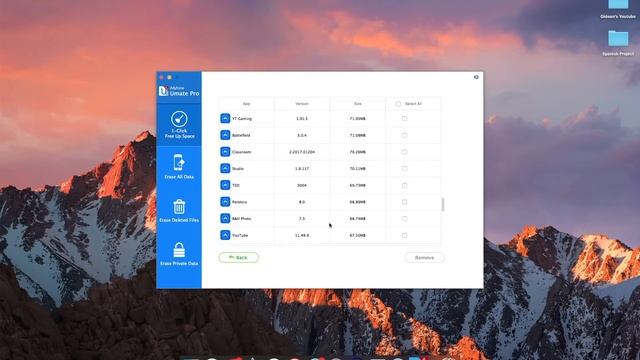The height and width of the screenshot is (360, 640).
Task: Check the B&H Photo row checkbox
Action: (x=404, y=219)
